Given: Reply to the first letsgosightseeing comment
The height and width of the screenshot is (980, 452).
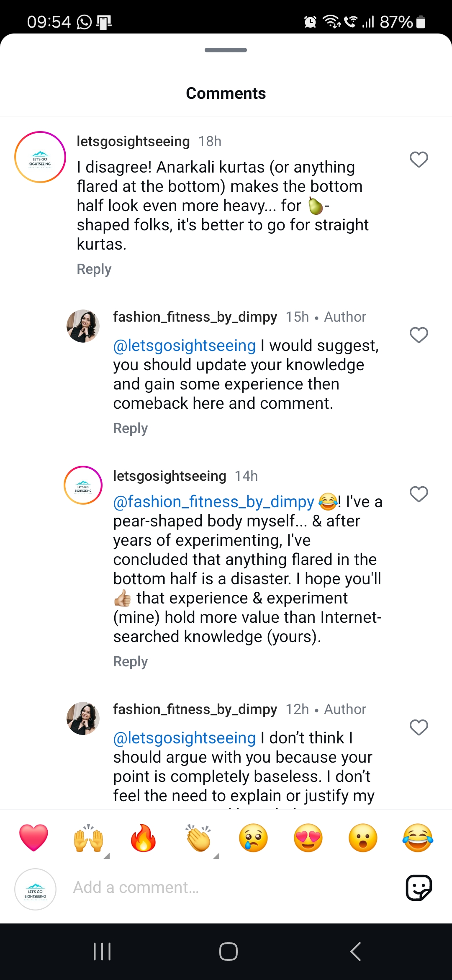Looking at the screenshot, I should (94, 269).
